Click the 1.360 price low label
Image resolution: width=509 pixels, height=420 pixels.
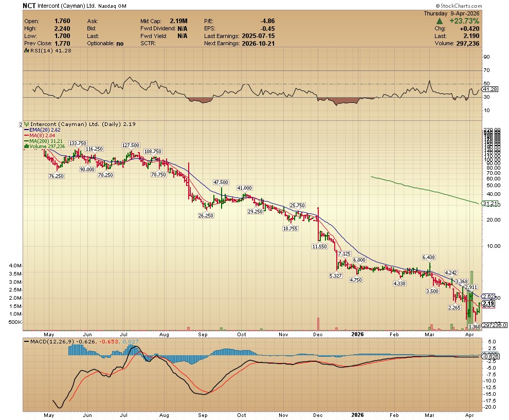click(475, 327)
